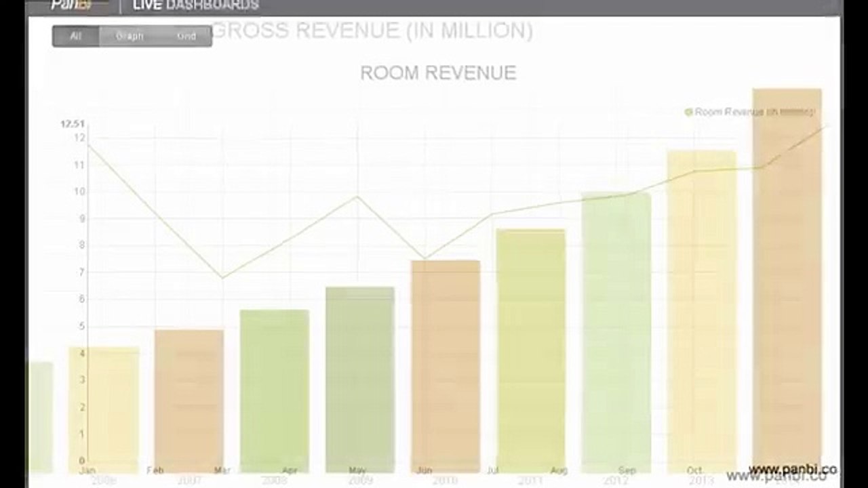The image size is (868, 488).
Task: Click the January starting point of line
Action: click(x=88, y=144)
